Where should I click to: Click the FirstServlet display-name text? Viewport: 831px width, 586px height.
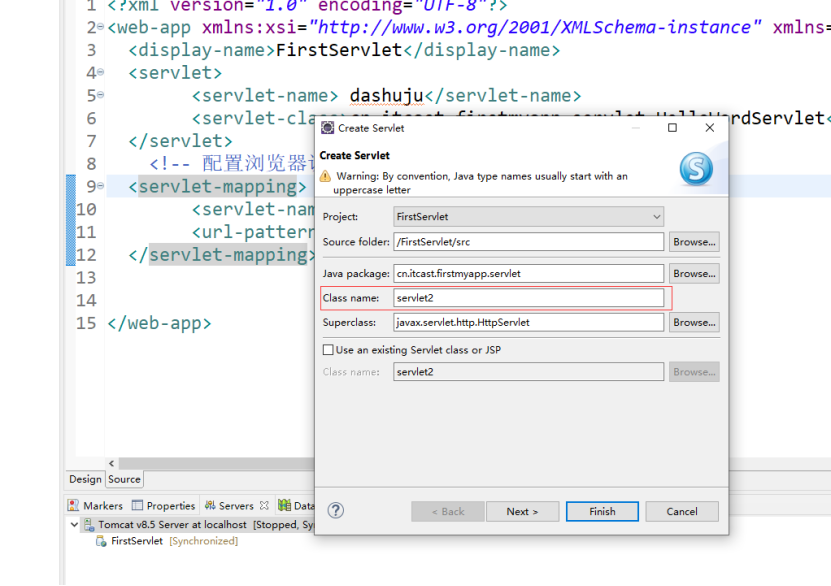click(339, 50)
